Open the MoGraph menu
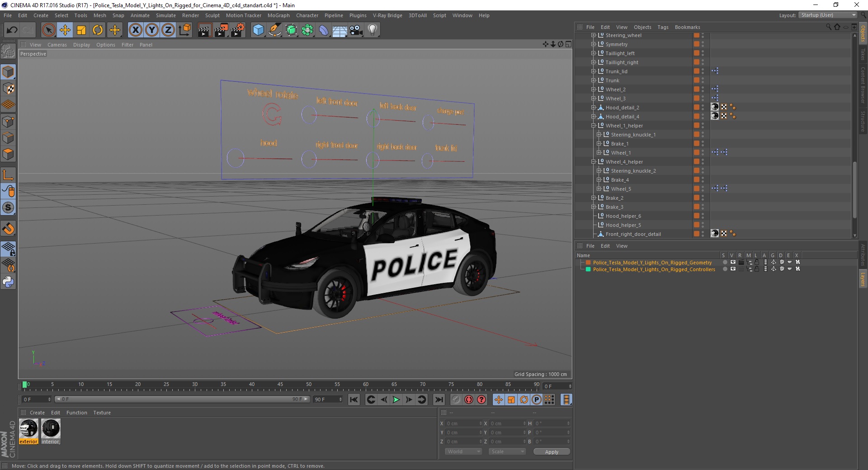The width and height of the screenshot is (868, 470). coord(278,15)
